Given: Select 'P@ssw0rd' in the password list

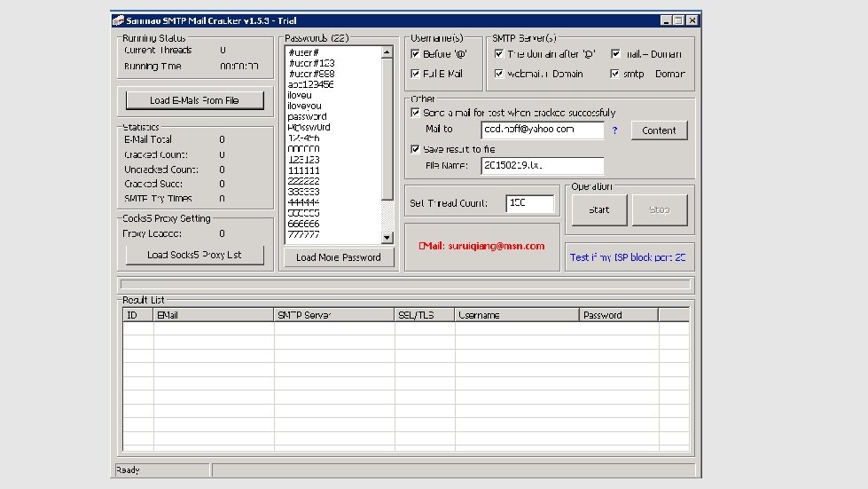Looking at the screenshot, I should [x=309, y=128].
